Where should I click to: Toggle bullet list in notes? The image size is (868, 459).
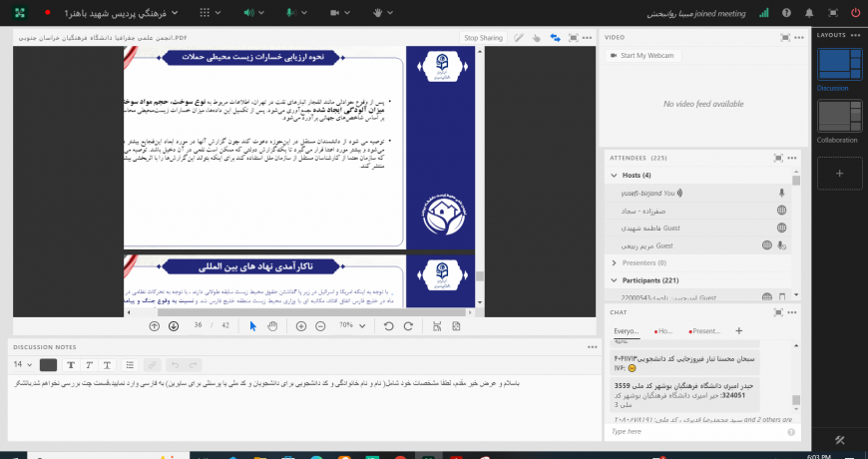pos(130,365)
